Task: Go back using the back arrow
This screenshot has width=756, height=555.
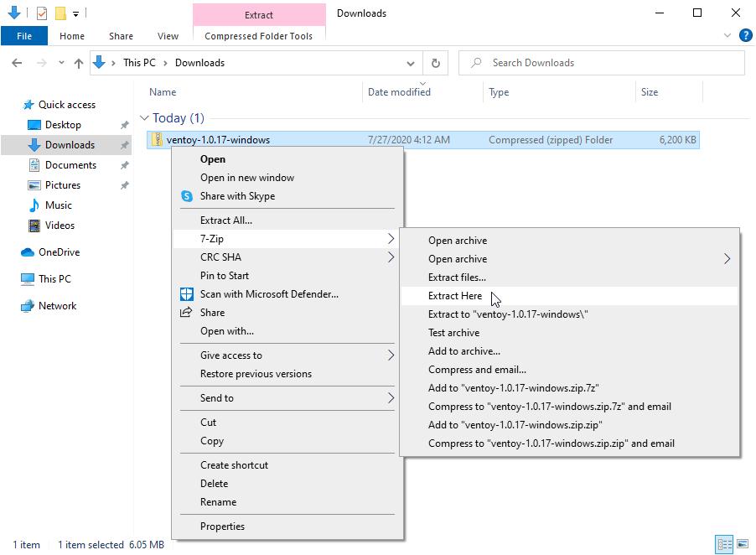Action: pos(17,62)
